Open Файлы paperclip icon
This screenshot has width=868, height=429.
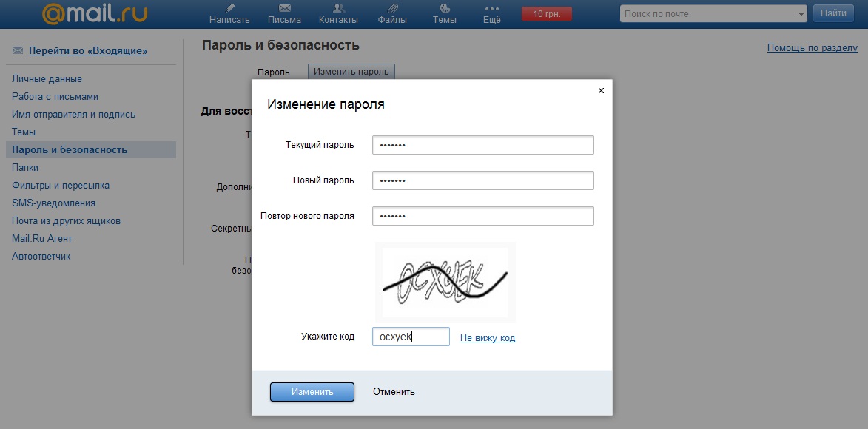pyautogui.click(x=392, y=7)
